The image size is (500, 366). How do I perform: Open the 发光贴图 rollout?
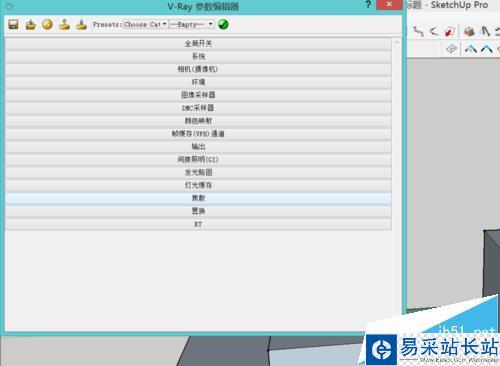point(198,172)
